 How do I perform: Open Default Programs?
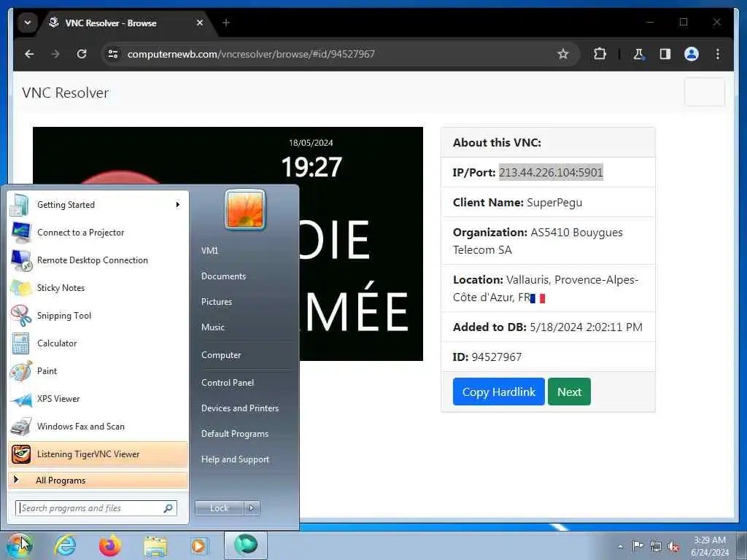click(x=235, y=434)
